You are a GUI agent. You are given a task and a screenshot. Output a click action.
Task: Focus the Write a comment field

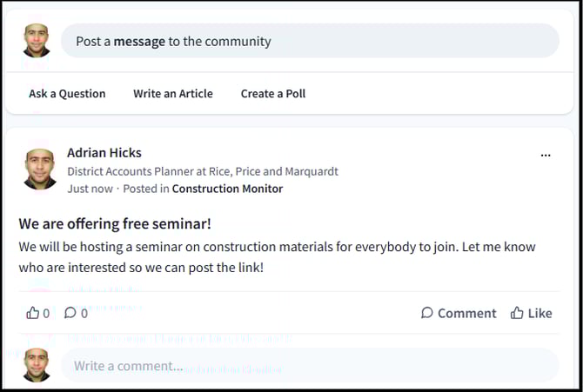pyautogui.click(x=309, y=366)
